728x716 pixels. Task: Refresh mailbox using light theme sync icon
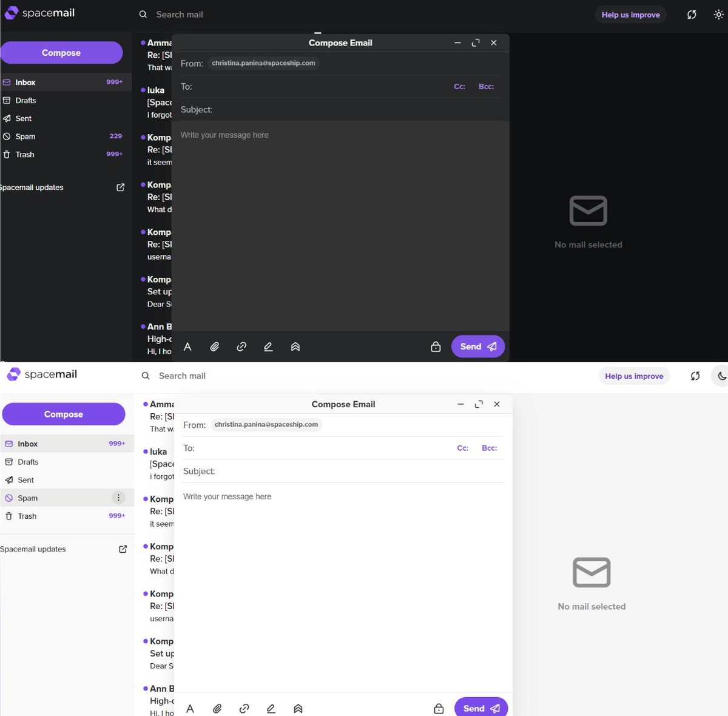pos(695,376)
